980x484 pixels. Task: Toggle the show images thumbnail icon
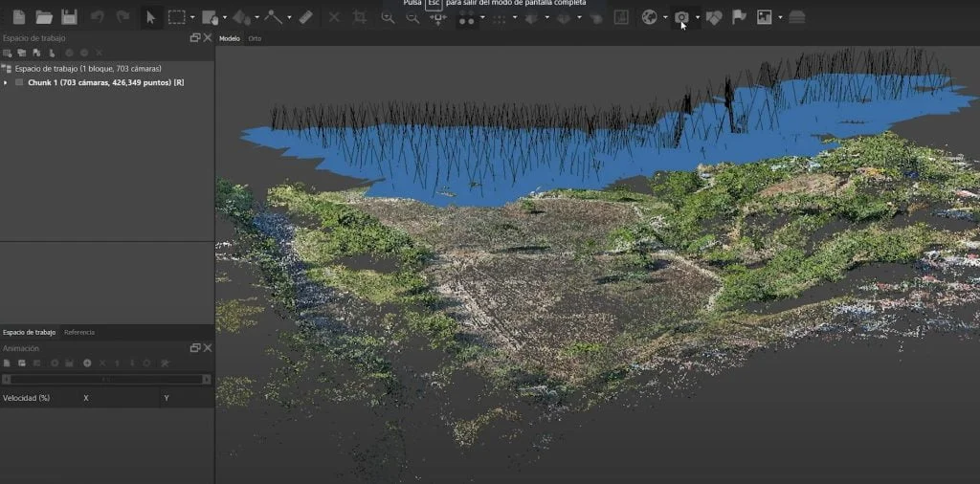764,17
